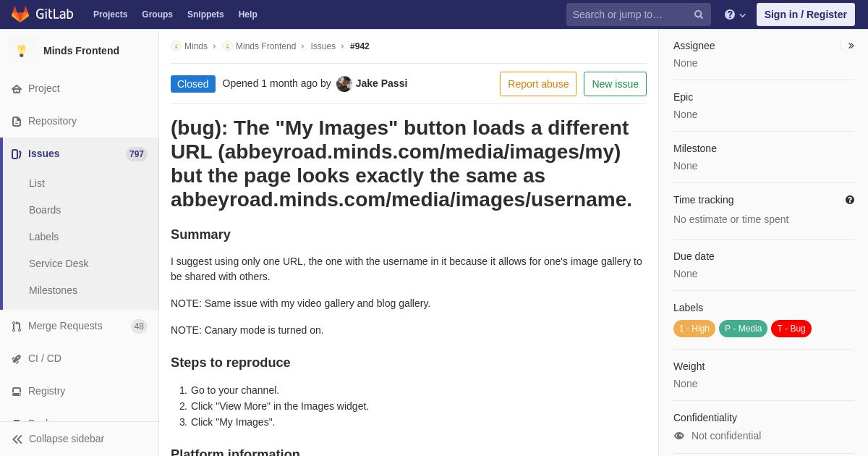Image resolution: width=868 pixels, height=456 pixels.
Task: Open CI / CD in sidebar
Action: coord(80,358)
